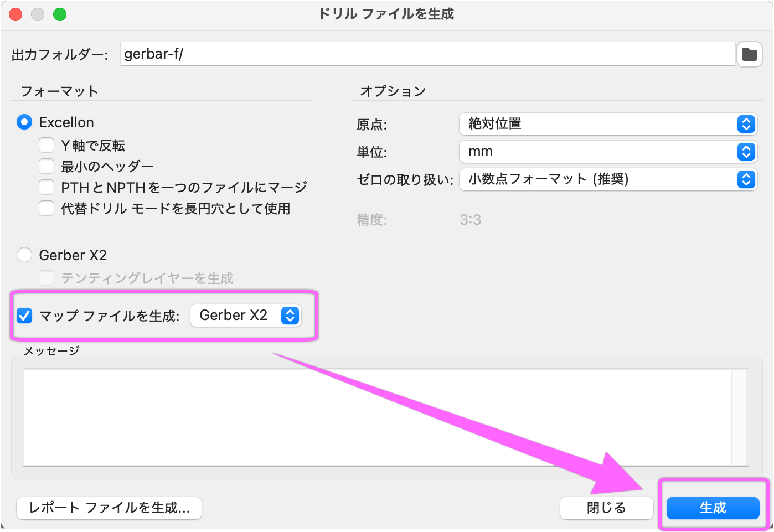The width and height of the screenshot is (774, 532).
Task: Check PTHとNPTHを一つのファイルにマージ option
Action: (x=47, y=188)
